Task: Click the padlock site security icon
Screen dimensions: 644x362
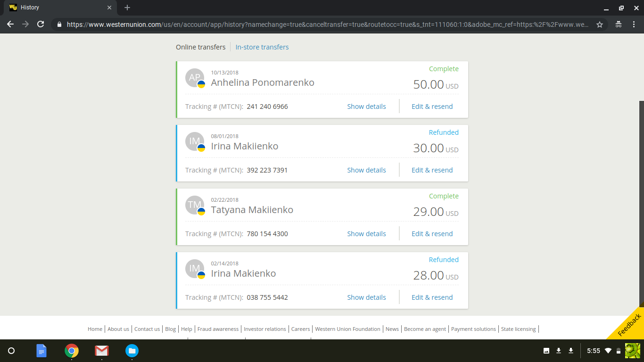Action: point(59,25)
